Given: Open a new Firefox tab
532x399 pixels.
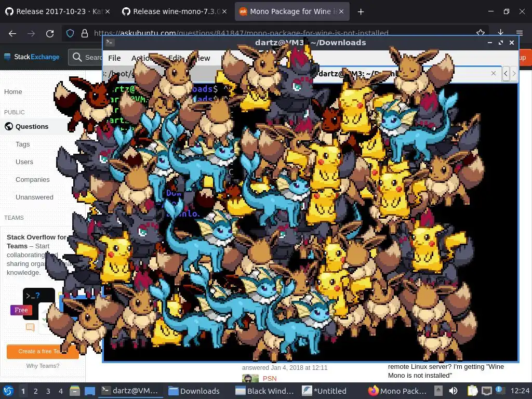Looking at the screenshot, I should (x=361, y=11).
